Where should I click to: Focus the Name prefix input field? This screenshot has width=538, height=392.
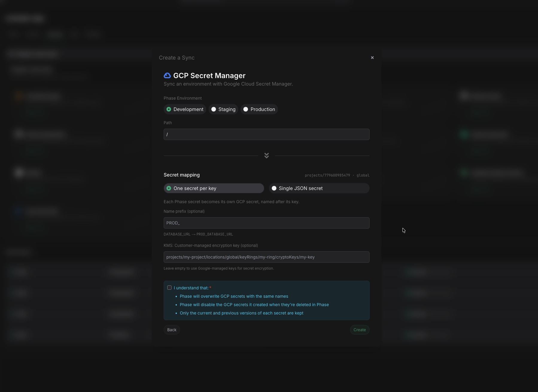pos(267,223)
